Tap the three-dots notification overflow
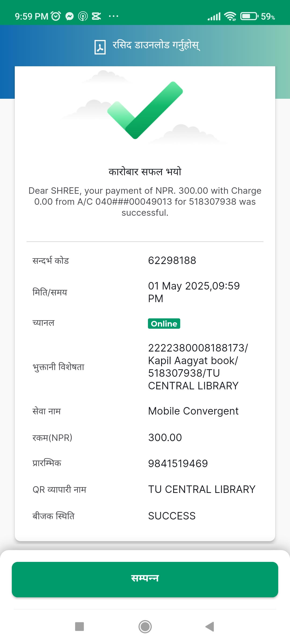Image resolution: width=290 pixels, height=644 pixels. point(113,16)
